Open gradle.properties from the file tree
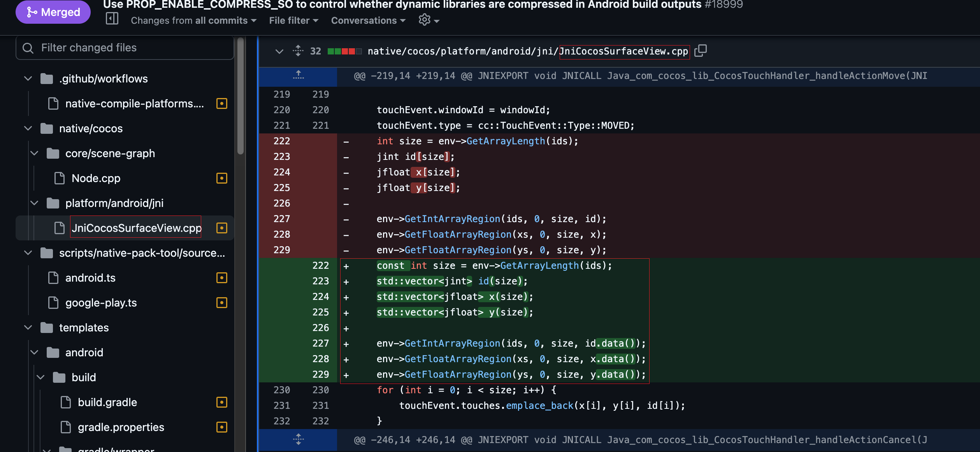 tap(121, 427)
